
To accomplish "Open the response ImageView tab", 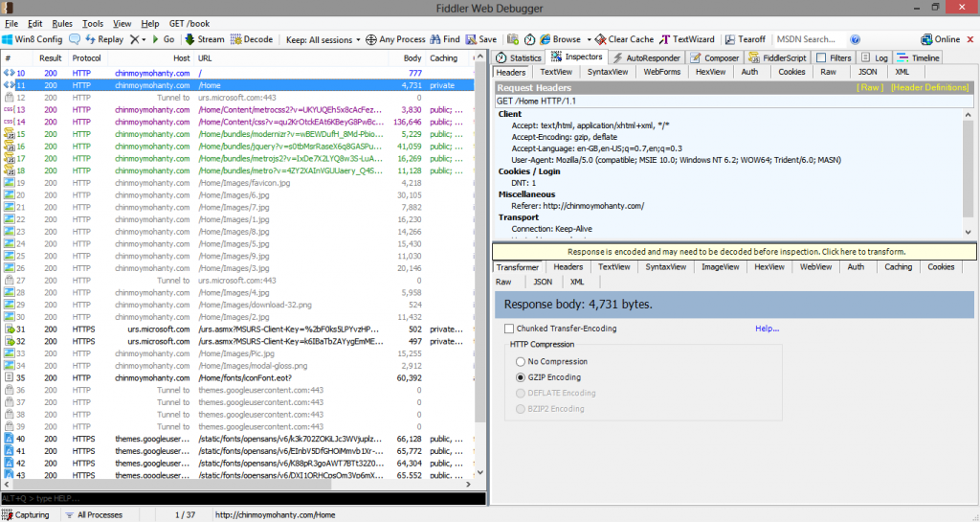I will click(x=720, y=267).
